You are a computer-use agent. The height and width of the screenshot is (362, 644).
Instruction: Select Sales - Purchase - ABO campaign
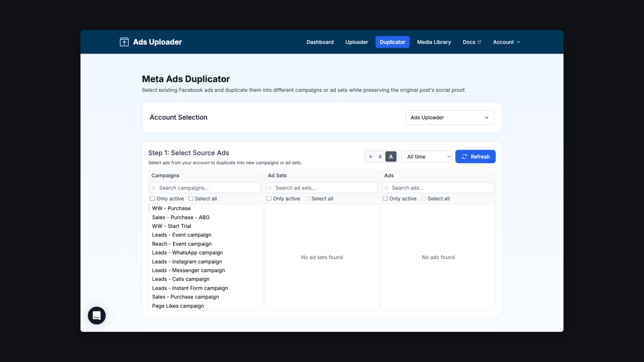(205, 217)
